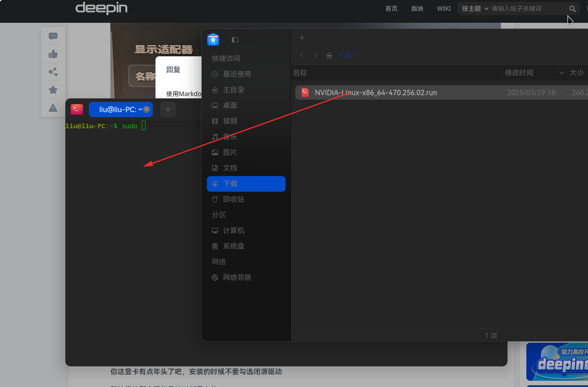This screenshot has height=387, width=588.
Task: Sort files by the 大小 column header
Action: 576,73
